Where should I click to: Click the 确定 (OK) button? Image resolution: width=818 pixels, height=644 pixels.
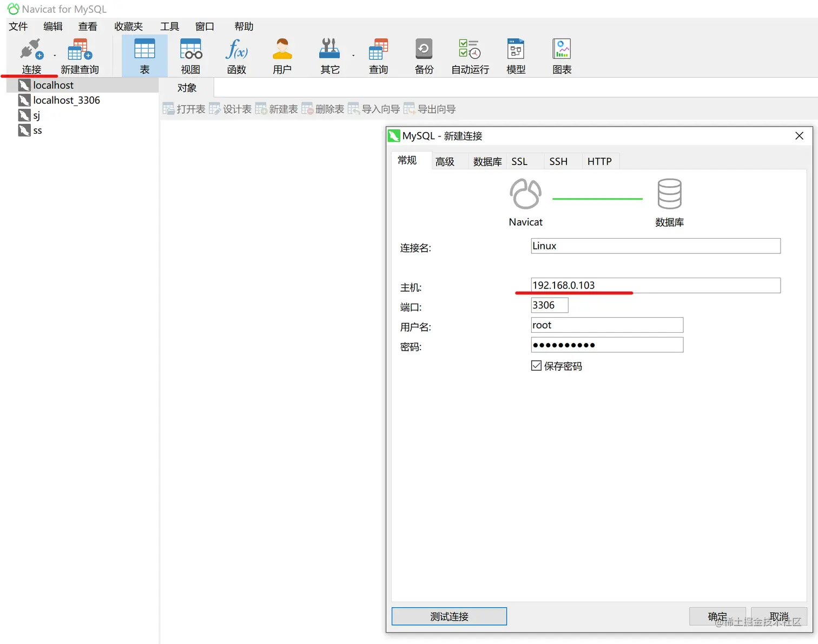717,616
